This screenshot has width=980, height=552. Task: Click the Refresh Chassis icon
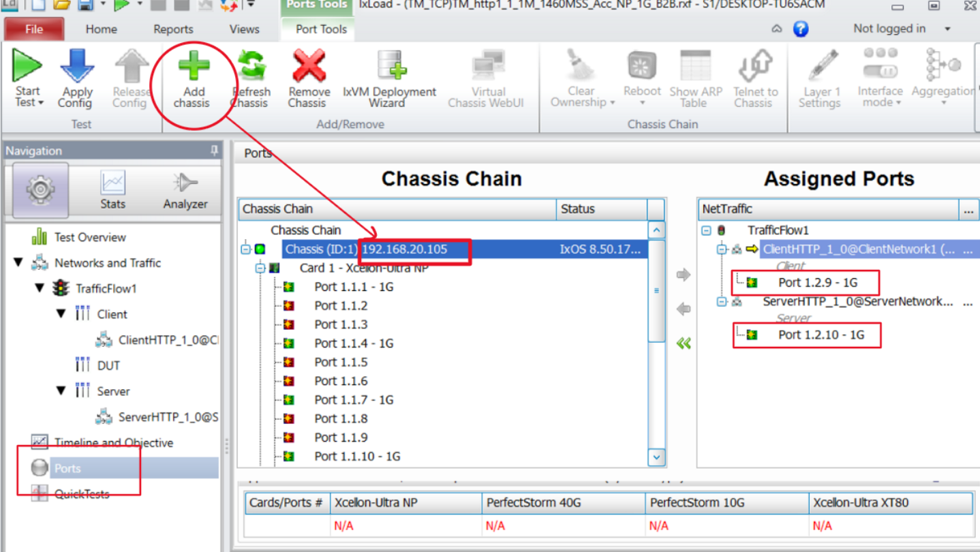click(252, 67)
